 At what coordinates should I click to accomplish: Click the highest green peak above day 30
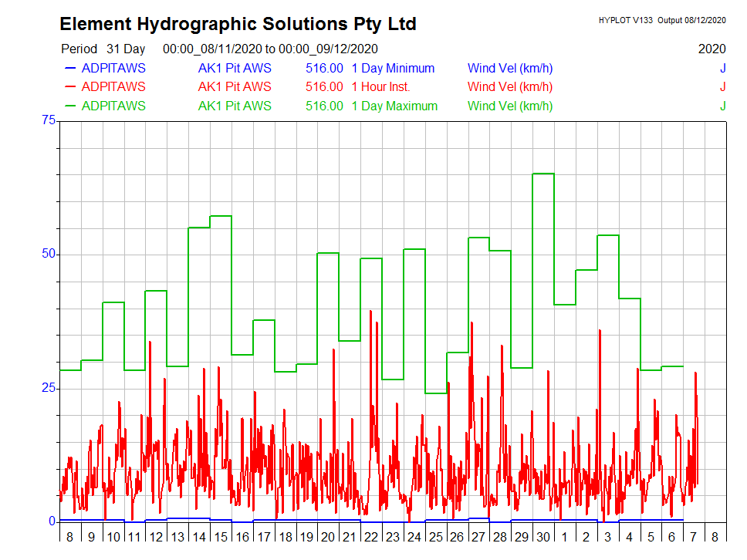543,174
